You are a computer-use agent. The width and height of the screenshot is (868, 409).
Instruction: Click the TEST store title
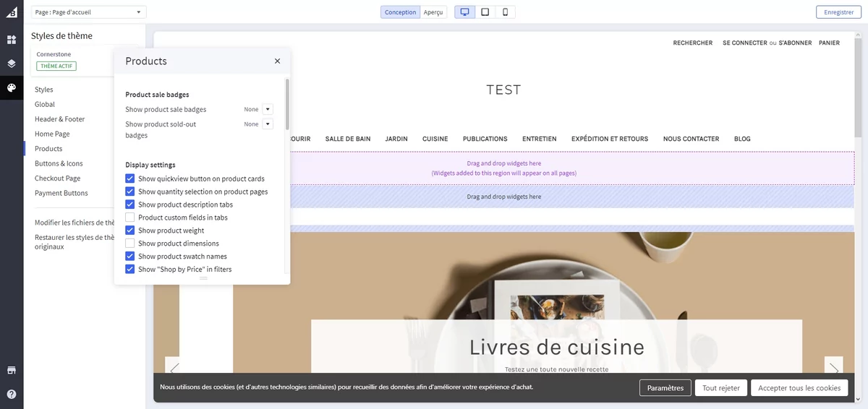click(x=503, y=90)
